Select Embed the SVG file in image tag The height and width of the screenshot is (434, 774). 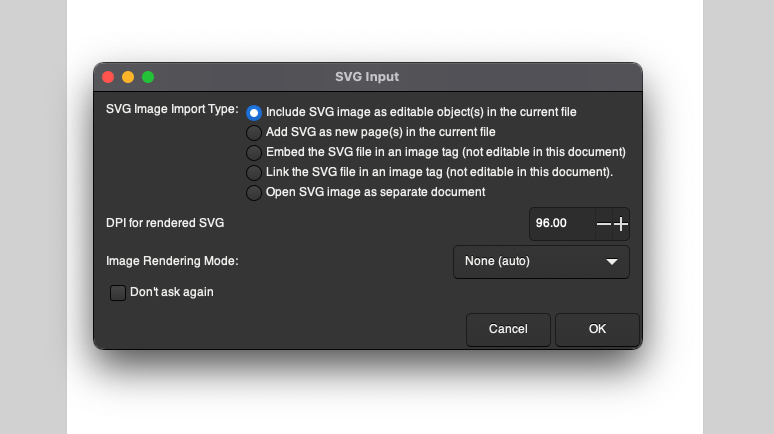point(254,153)
